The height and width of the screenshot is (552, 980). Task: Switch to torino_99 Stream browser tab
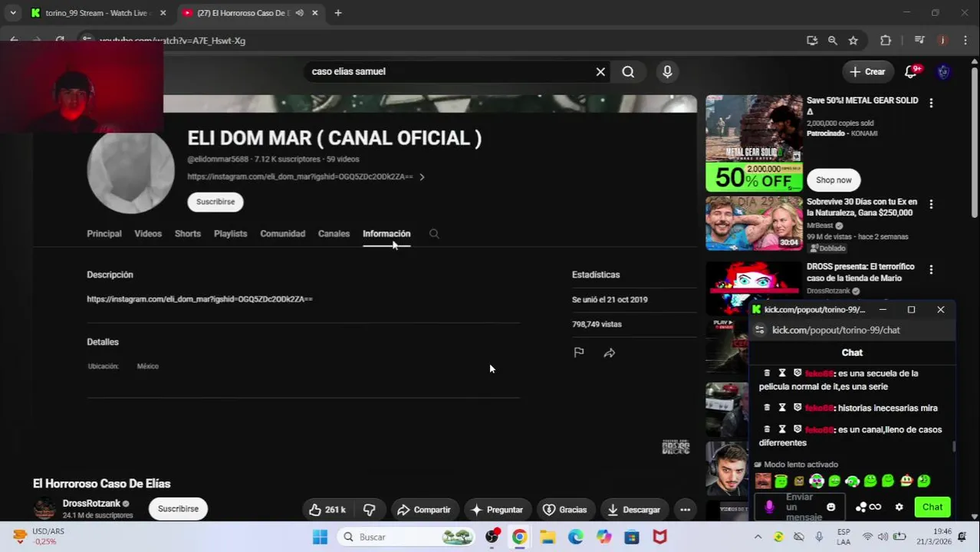(97, 13)
